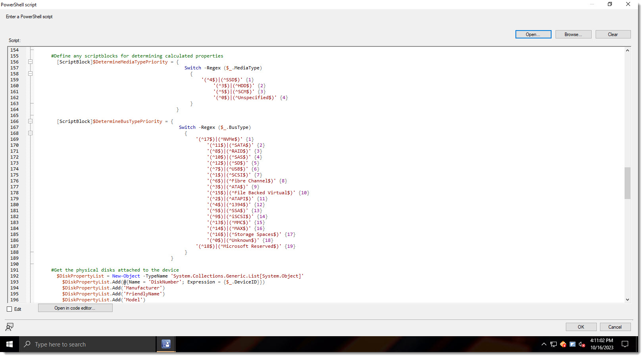The height and width of the screenshot is (358, 644).
Task: Clear the script contents
Action: click(613, 34)
